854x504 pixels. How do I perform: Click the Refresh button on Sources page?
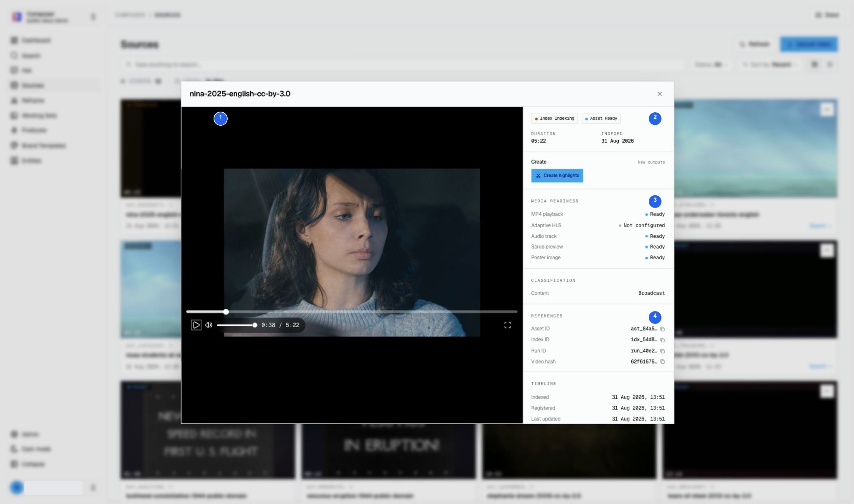[755, 44]
